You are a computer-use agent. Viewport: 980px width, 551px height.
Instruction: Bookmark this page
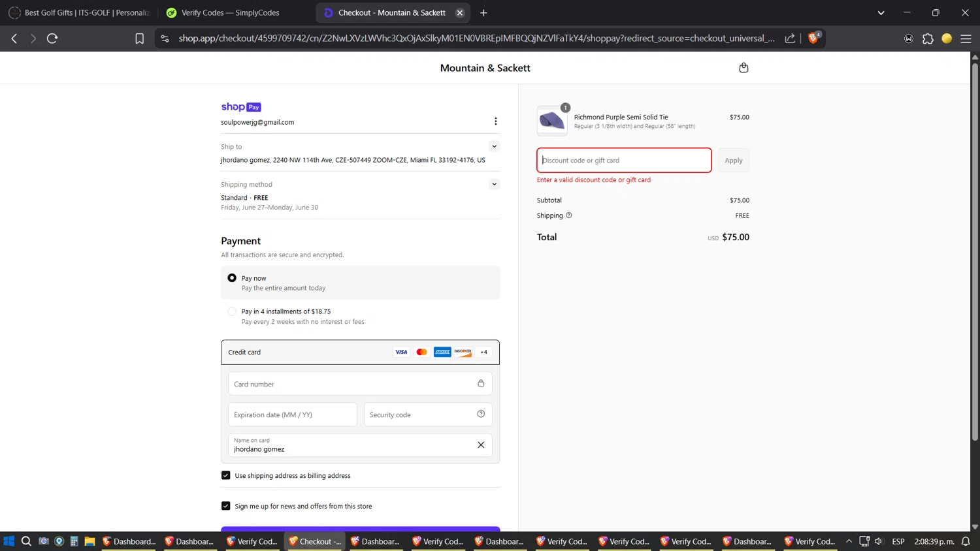coord(139,39)
